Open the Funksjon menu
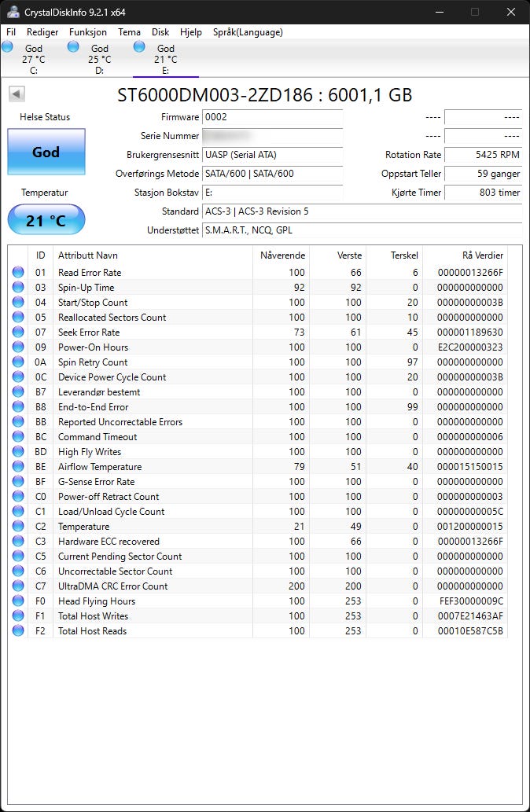The height and width of the screenshot is (812, 530). tap(88, 32)
